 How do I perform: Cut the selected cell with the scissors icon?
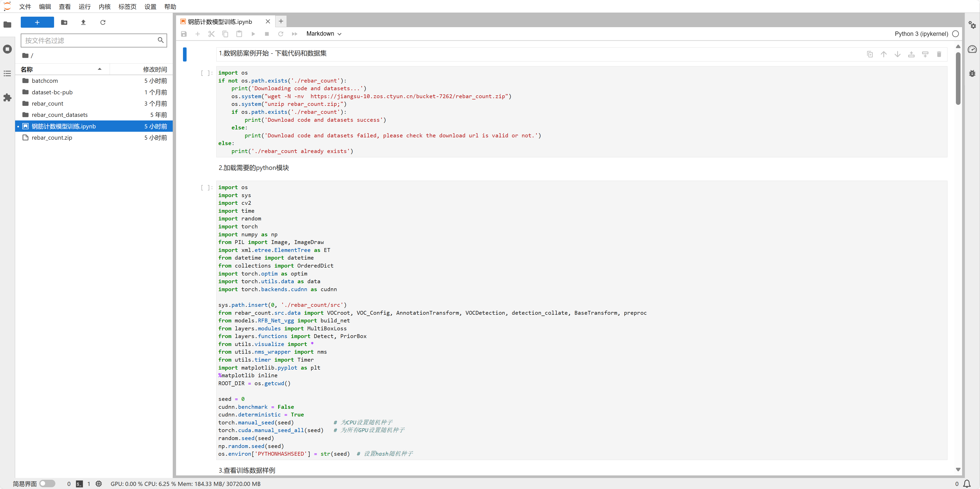tap(211, 34)
